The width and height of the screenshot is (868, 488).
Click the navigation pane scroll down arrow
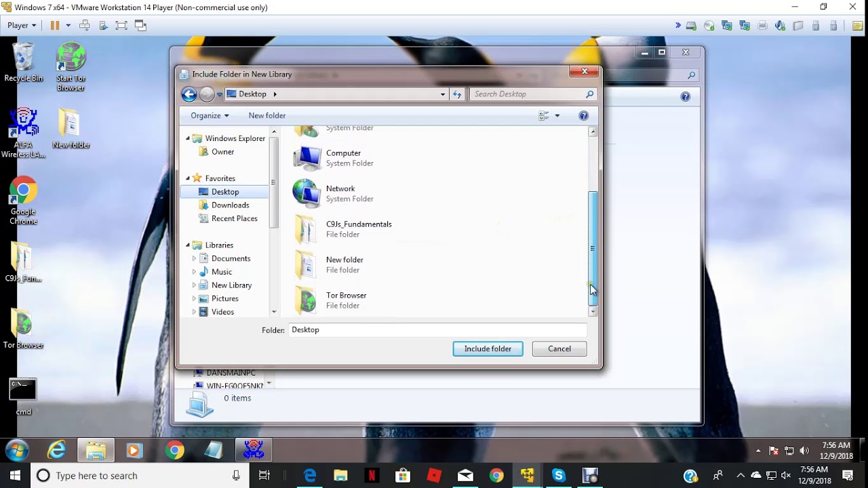pyautogui.click(x=274, y=312)
